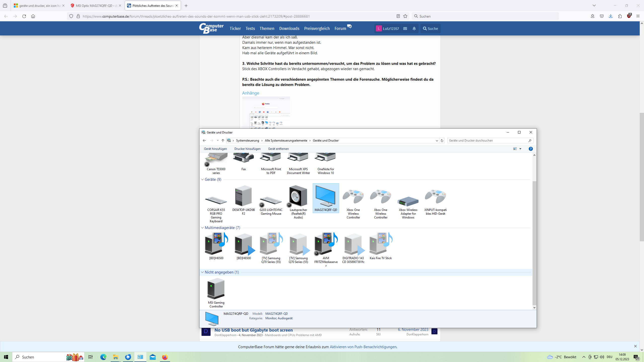
Task: Open the view options dropdown arrow
Action: (x=520, y=149)
